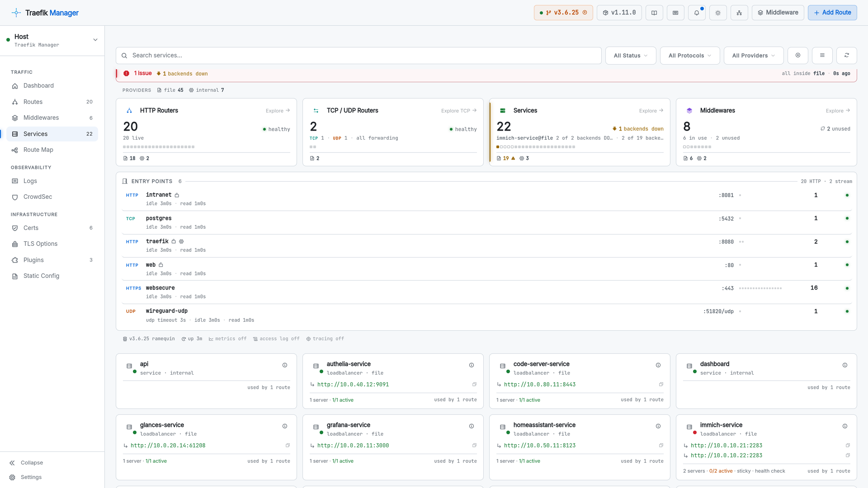Open the notifications bell
This screenshot has height=488, width=868.
tap(697, 13)
